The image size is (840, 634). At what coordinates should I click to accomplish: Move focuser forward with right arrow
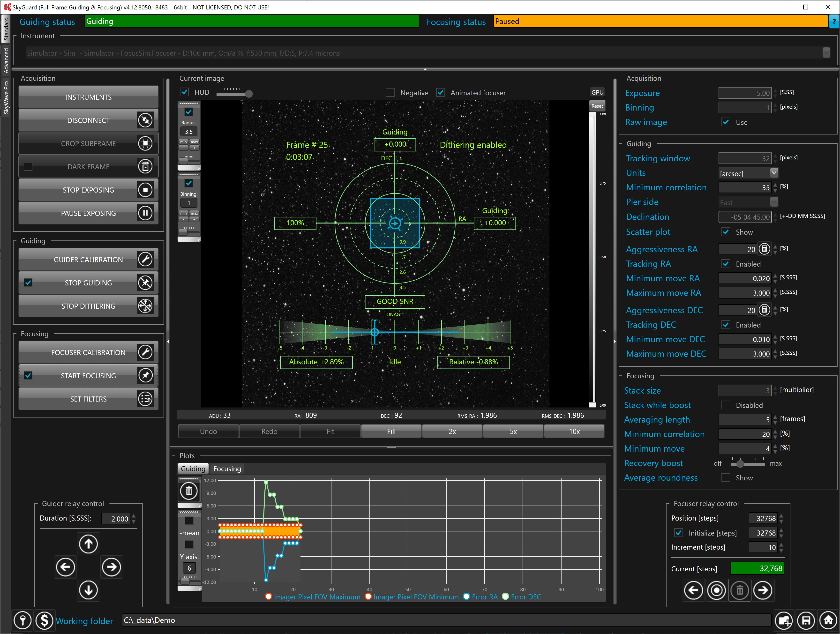(763, 590)
